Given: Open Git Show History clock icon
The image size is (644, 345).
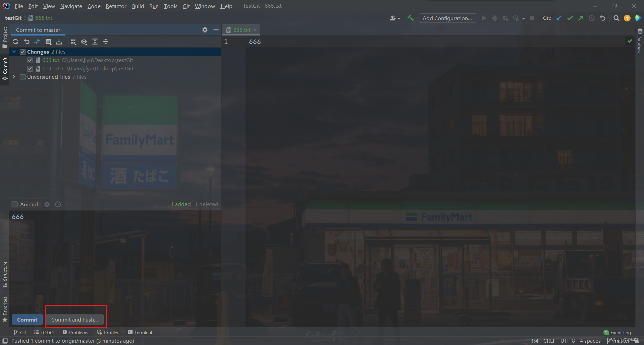Looking at the screenshot, I should click(592, 18).
